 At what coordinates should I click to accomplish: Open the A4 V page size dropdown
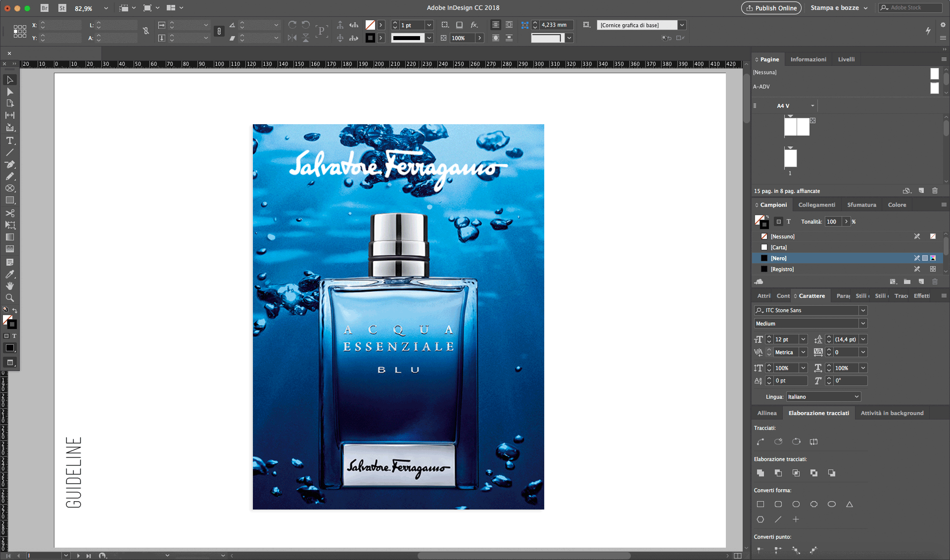click(812, 106)
